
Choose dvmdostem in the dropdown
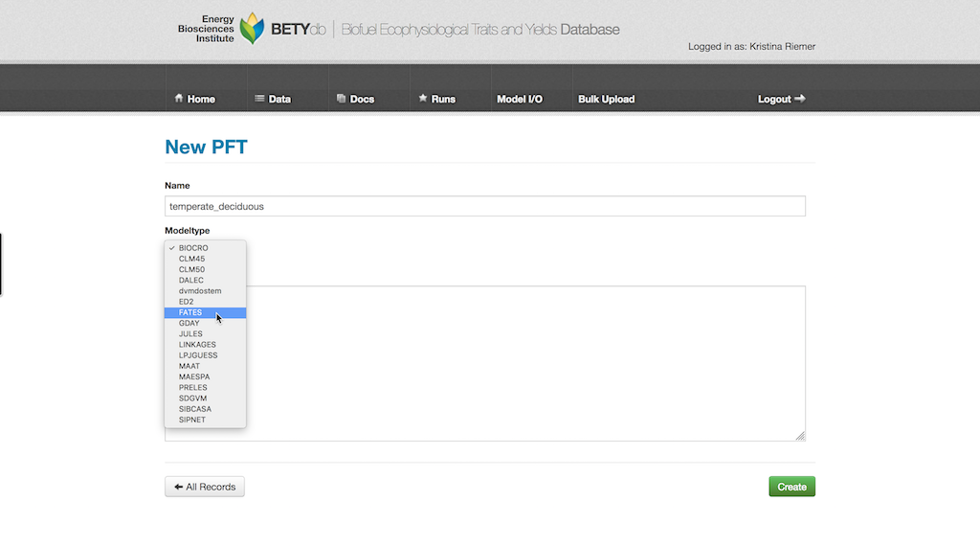[199, 291]
